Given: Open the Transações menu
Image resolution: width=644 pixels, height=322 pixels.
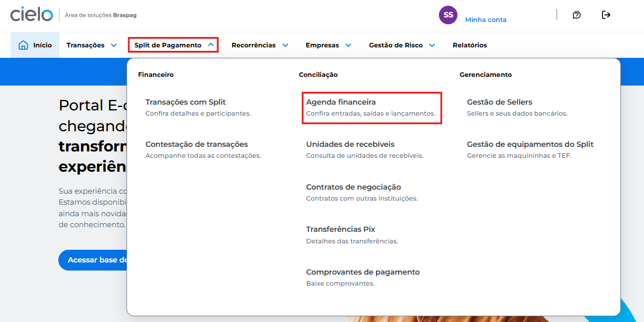Looking at the screenshot, I should tap(92, 45).
